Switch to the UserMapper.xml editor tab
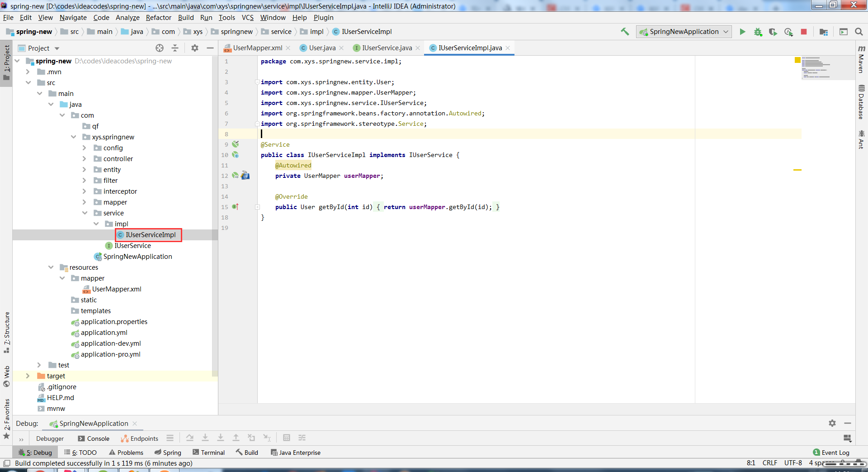This screenshot has height=472, width=868. (x=257, y=48)
